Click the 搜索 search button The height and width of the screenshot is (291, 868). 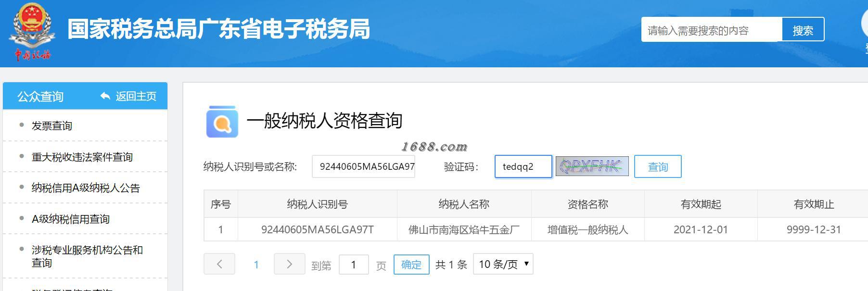(x=803, y=30)
